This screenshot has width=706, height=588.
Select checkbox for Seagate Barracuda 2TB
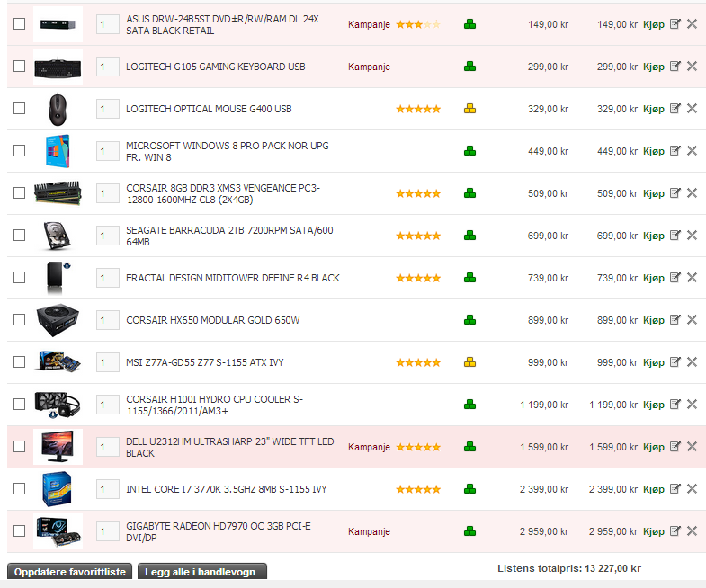[x=20, y=235]
